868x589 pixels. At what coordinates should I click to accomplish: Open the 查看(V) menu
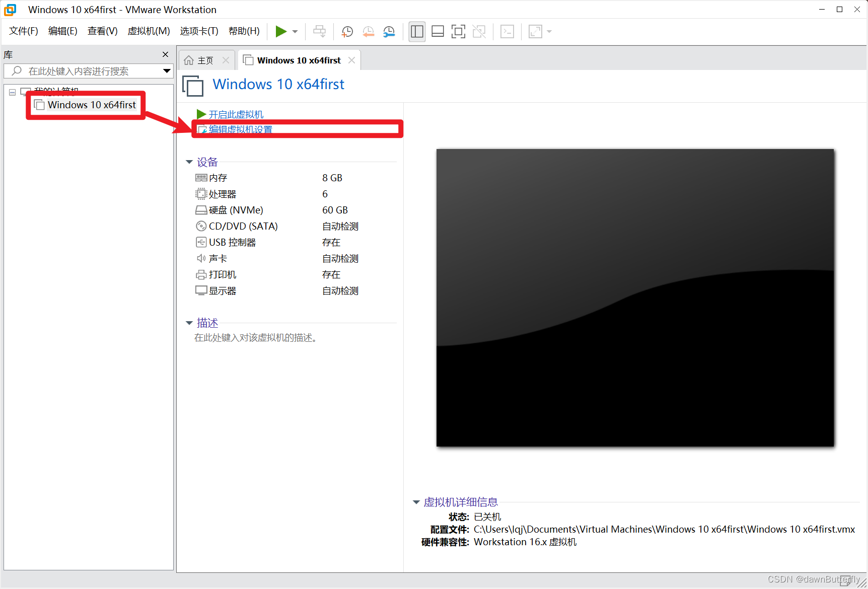coord(102,31)
